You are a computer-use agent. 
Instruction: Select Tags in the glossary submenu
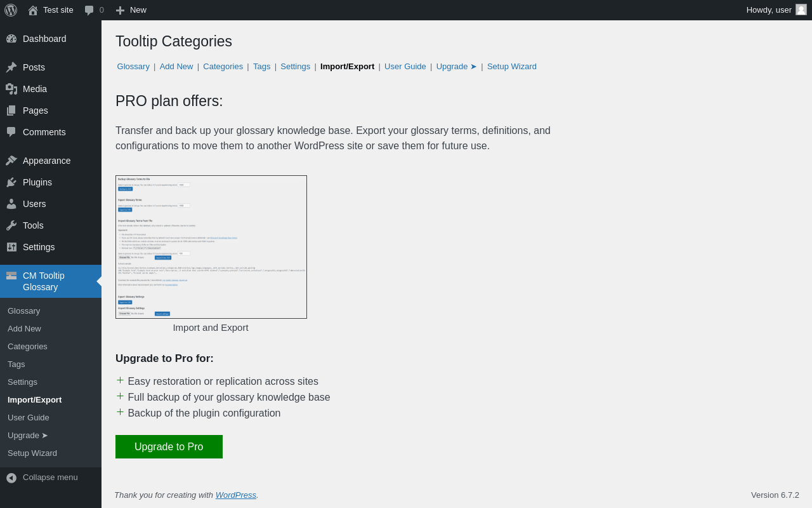(16, 364)
